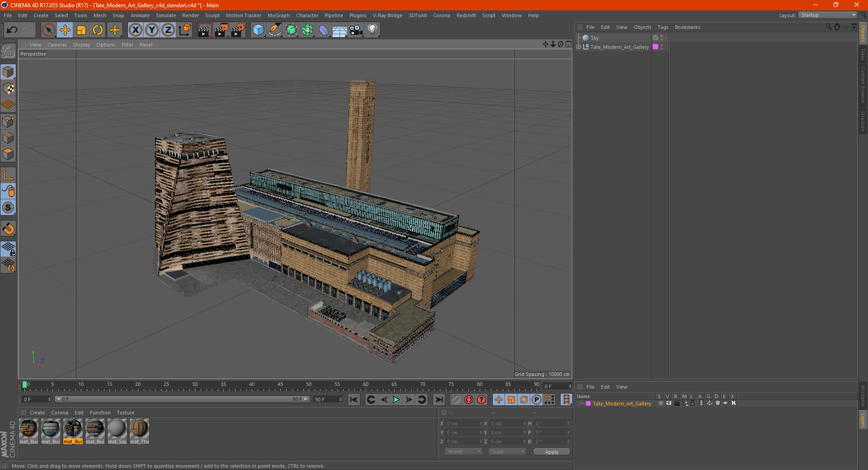Toggle the layer's visible-in-editor V icon
This screenshot has width=868, height=470.
pyautogui.click(x=669, y=403)
